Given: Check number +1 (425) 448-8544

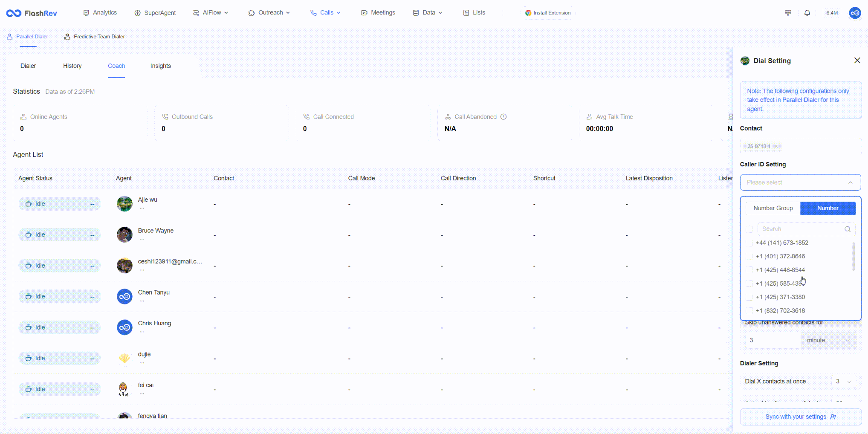Looking at the screenshot, I should pyautogui.click(x=749, y=270).
